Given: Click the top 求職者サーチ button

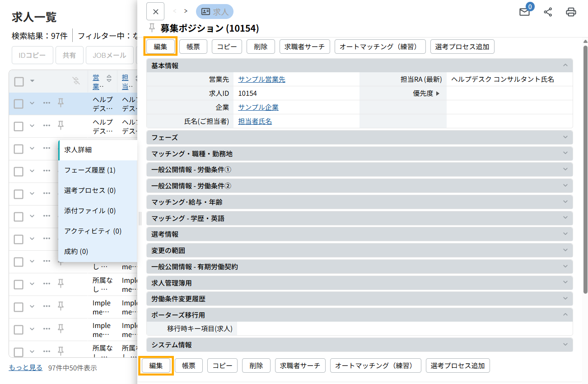Looking at the screenshot, I should (x=305, y=47).
